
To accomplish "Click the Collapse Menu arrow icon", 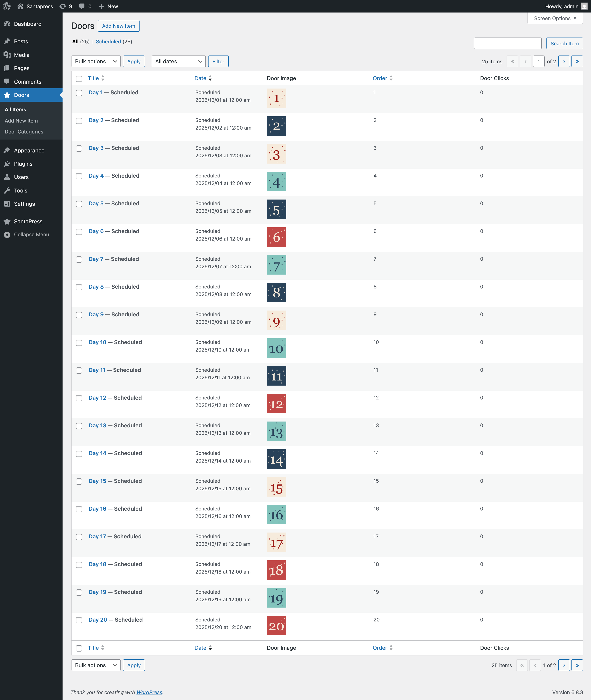I will coord(7,235).
